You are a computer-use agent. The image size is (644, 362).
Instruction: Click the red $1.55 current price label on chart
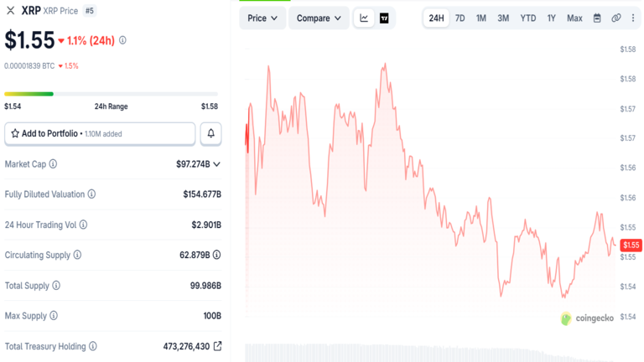631,245
